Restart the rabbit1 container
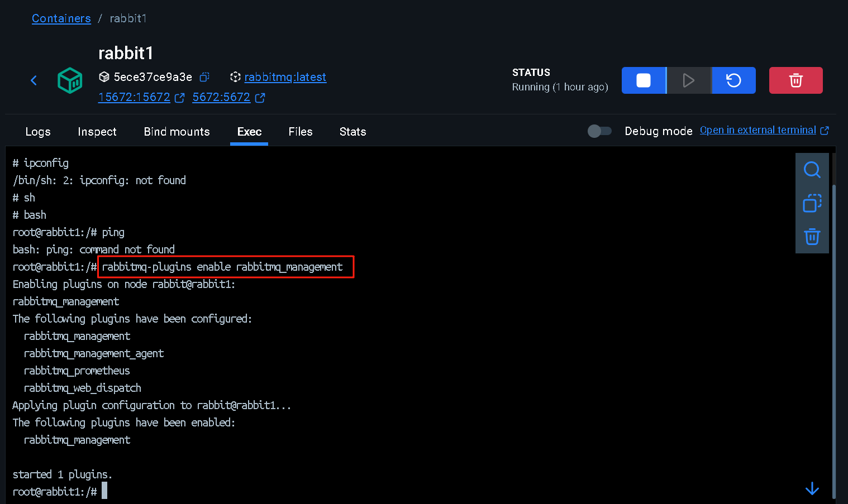The image size is (848, 504). [733, 80]
